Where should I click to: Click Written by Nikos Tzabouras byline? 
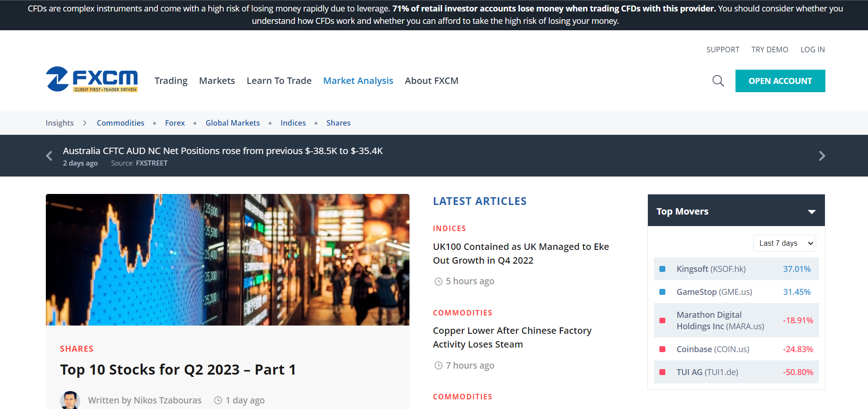[144, 400]
